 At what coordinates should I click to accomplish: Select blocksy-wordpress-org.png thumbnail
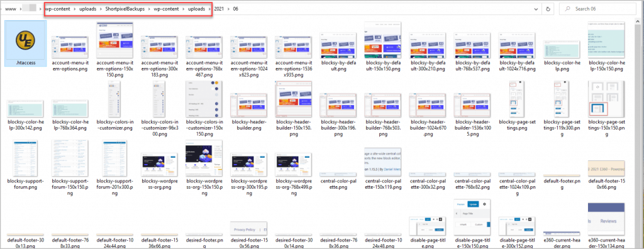pyautogui.click(x=159, y=165)
